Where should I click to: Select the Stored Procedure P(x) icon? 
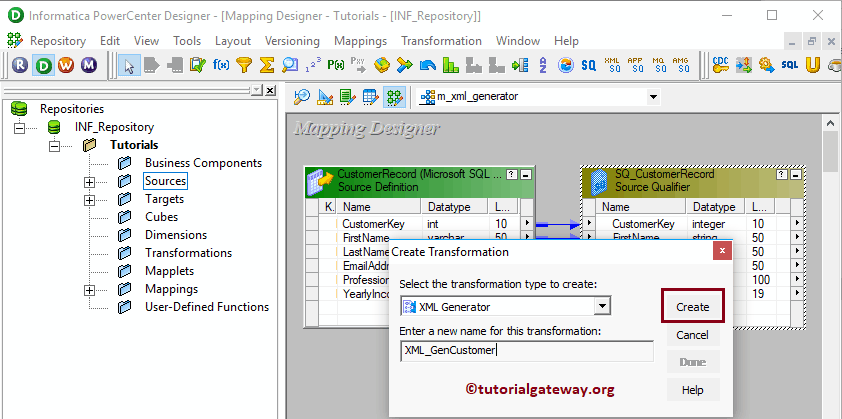pyautogui.click(x=336, y=66)
